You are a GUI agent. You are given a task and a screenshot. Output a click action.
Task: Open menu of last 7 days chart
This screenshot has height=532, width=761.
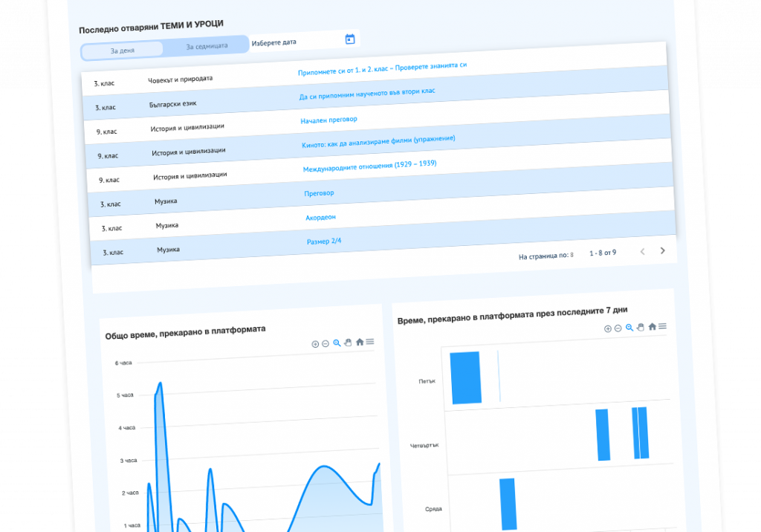pos(662,326)
